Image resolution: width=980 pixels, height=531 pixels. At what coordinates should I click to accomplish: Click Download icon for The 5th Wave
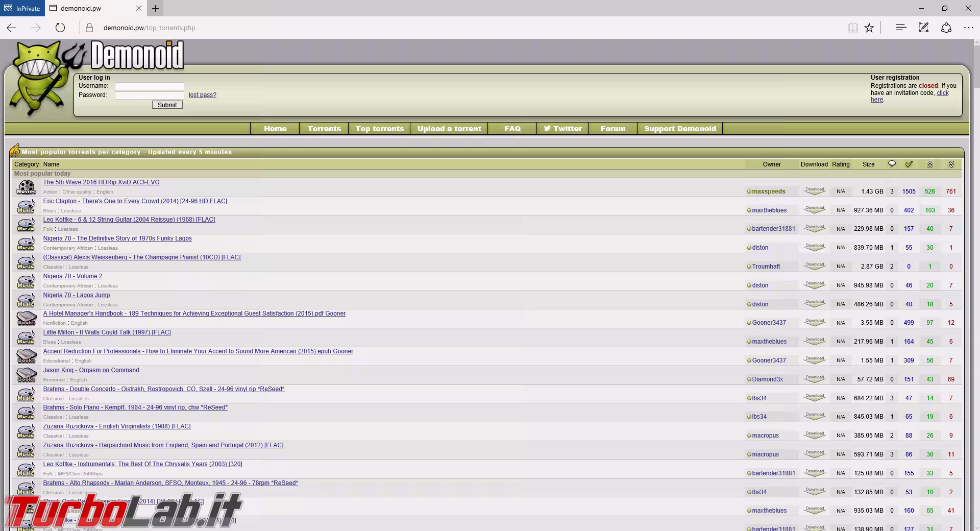coord(815,190)
